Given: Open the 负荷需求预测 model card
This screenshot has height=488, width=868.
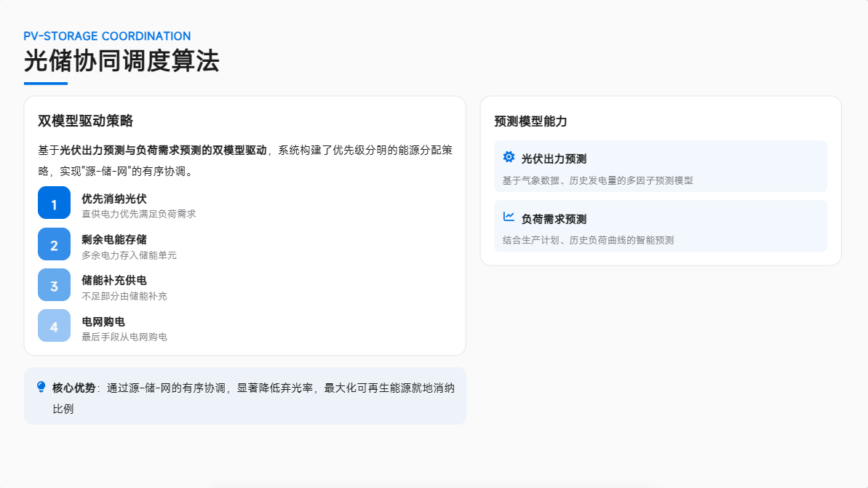Looking at the screenshot, I should (x=661, y=226).
